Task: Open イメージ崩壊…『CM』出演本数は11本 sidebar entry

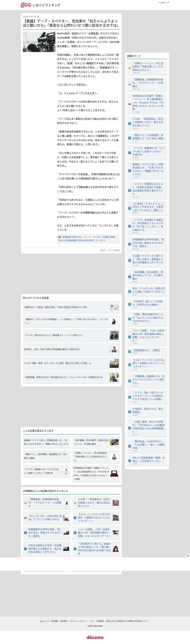Action: click(148, 335)
